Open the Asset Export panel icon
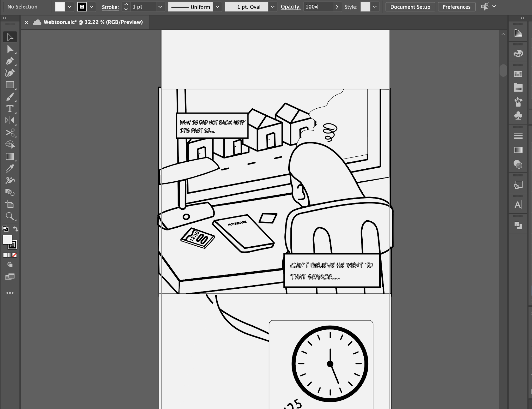The height and width of the screenshot is (409, 532). [x=518, y=185]
